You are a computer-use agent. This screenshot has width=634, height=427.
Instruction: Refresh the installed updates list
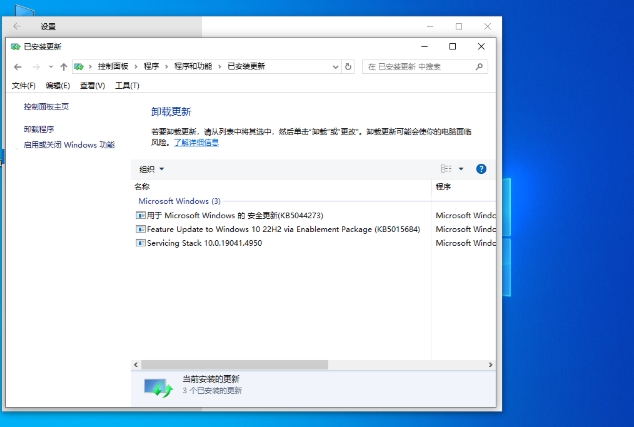(x=348, y=67)
